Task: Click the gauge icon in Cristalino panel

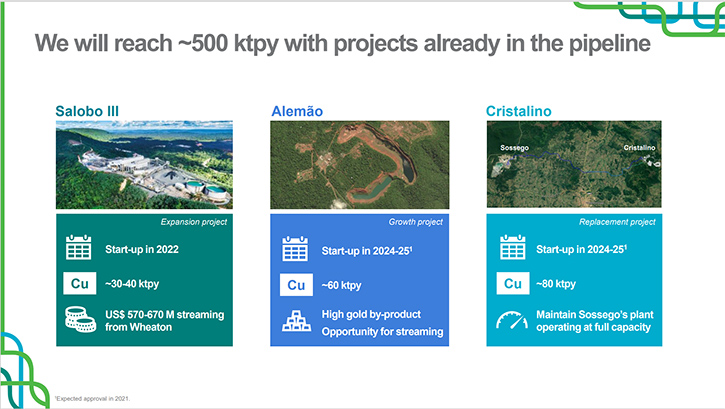Action: pos(512,320)
